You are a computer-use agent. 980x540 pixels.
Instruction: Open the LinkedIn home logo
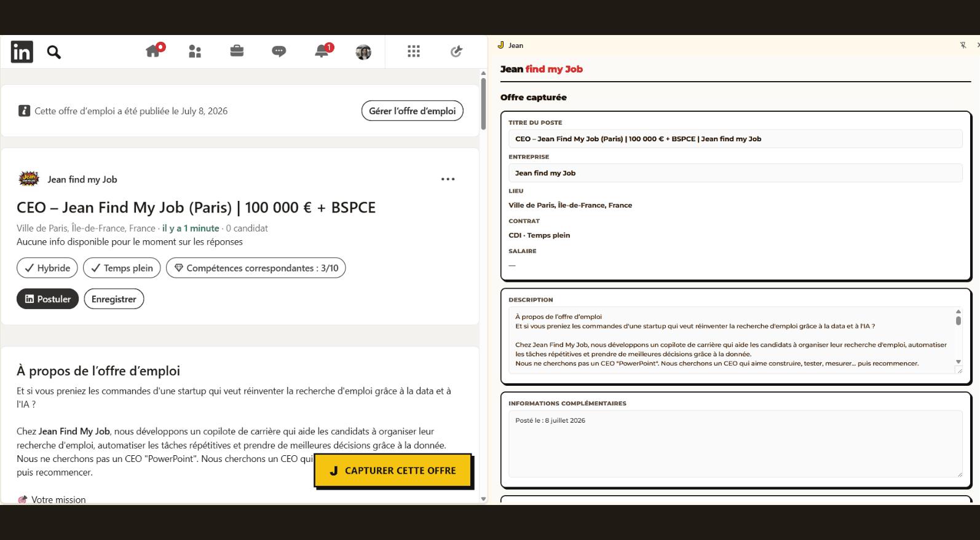coord(22,52)
